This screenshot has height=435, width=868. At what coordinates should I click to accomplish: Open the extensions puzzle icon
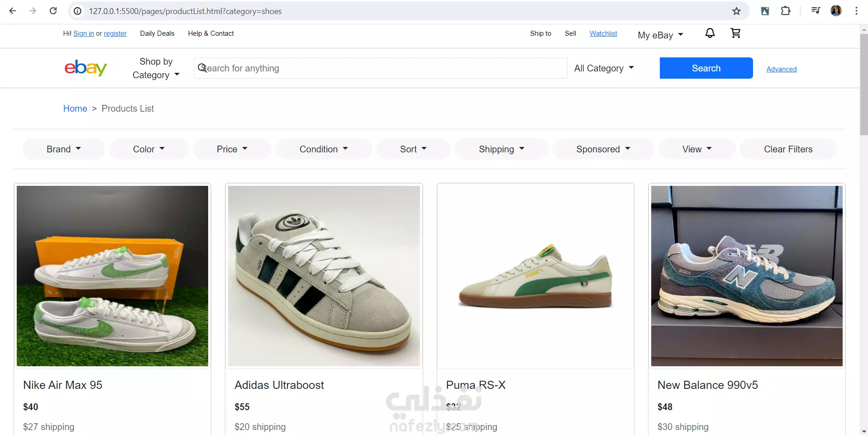pyautogui.click(x=786, y=11)
